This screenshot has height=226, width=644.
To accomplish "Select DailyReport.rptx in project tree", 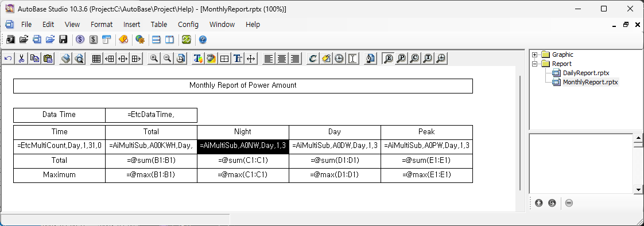I will (x=585, y=73).
